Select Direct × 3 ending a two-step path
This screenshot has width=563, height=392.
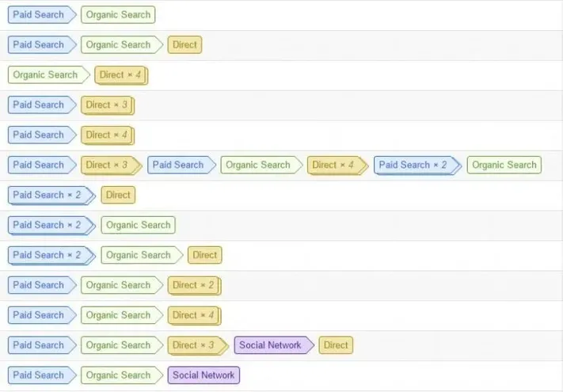click(x=108, y=105)
